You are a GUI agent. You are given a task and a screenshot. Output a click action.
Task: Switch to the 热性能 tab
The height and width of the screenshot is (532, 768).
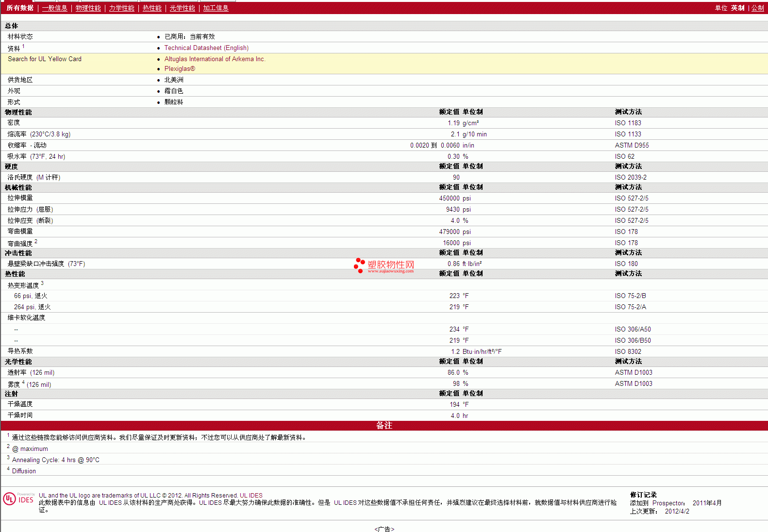(x=152, y=8)
